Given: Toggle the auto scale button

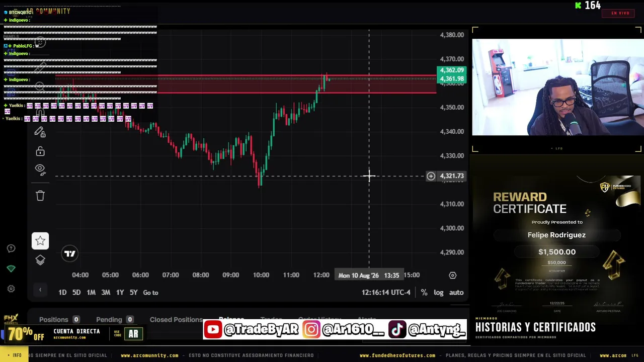Looking at the screenshot, I should pyautogui.click(x=456, y=292).
